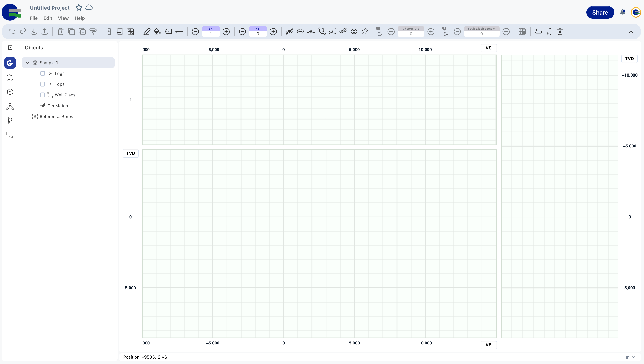Screen dimensions: 644x364
Task: Open the View menu
Action: tap(63, 18)
